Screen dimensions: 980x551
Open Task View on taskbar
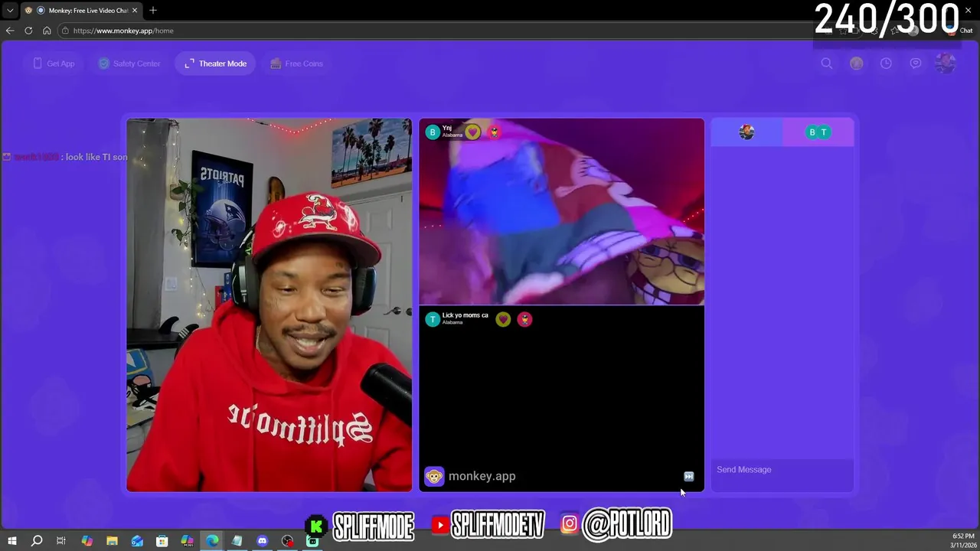click(x=61, y=541)
